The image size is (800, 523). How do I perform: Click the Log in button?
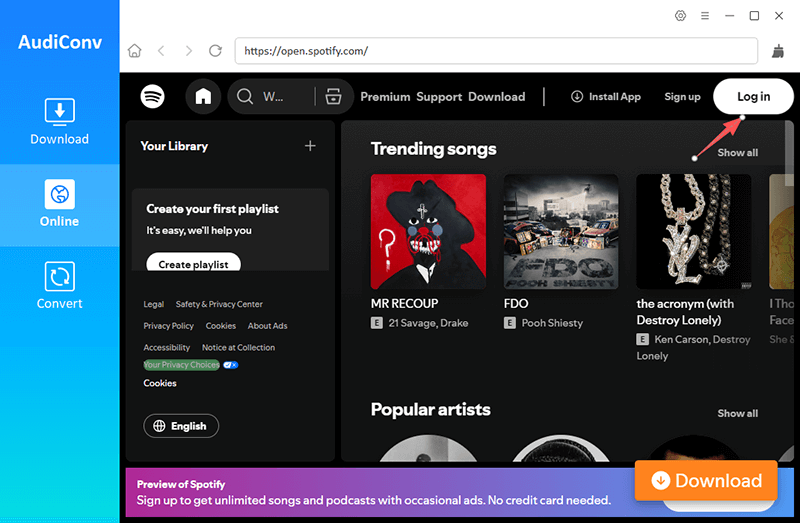click(754, 96)
